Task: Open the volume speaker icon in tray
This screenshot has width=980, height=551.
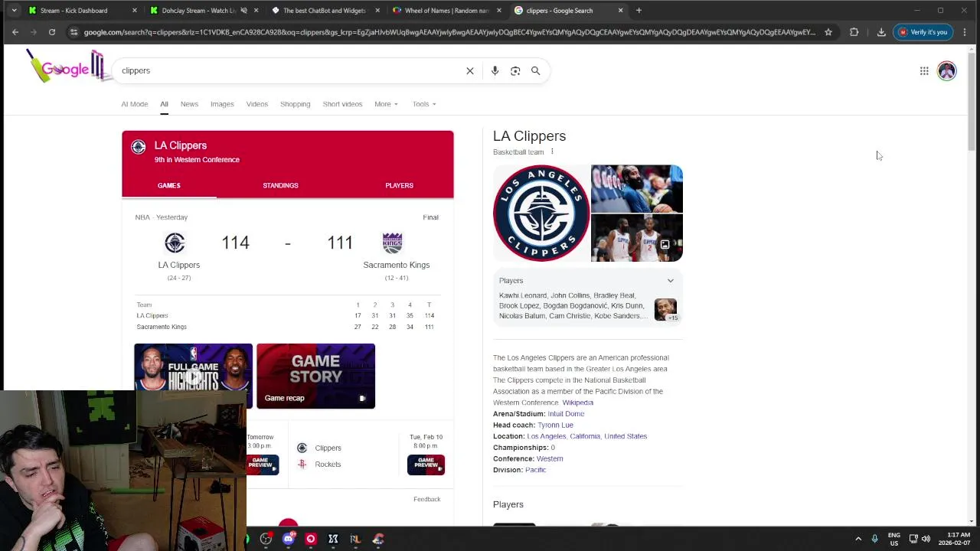Action: coord(926,539)
